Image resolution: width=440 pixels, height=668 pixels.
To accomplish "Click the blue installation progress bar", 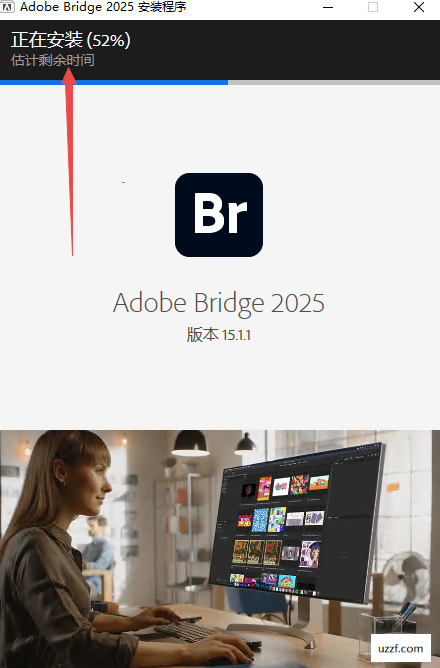I will pyautogui.click(x=114, y=82).
